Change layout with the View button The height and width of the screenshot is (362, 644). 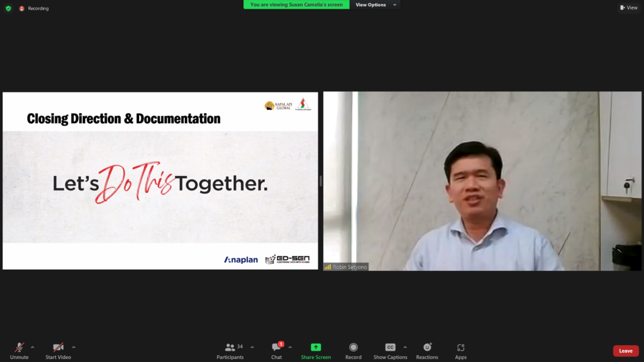click(628, 8)
